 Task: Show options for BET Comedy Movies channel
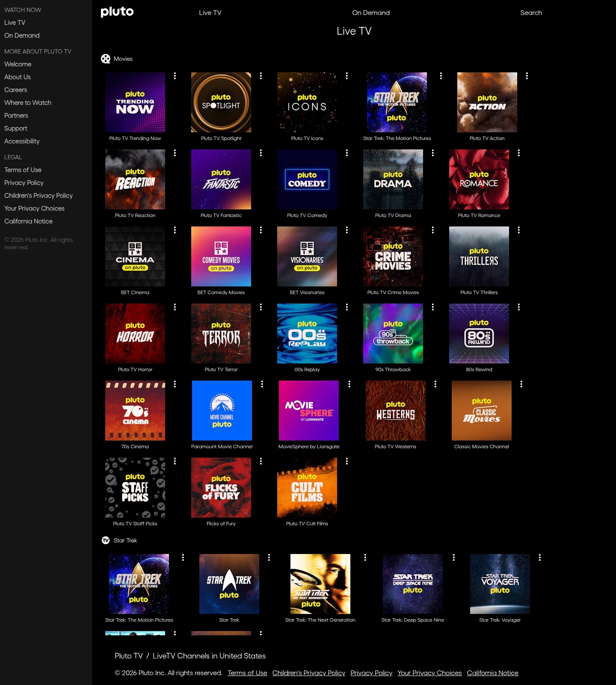[261, 230]
